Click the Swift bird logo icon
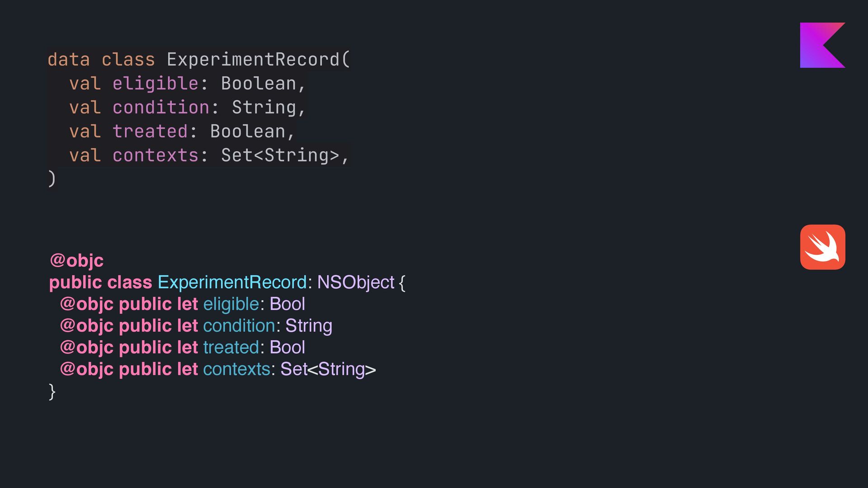Image resolution: width=868 pixels, height=488 pixels. [x=822, y=247]
